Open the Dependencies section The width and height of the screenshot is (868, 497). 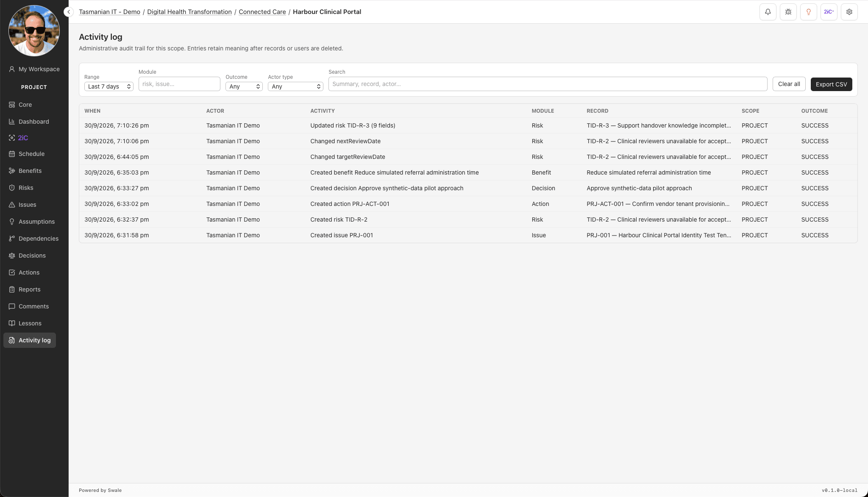(x=33, y=239)
